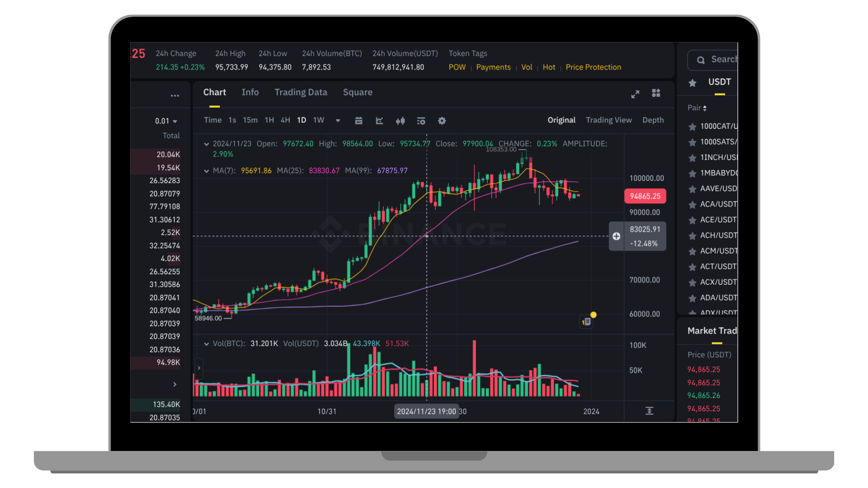Viewport: 868px width, 488px height.
Task: Select the Depth chart view
Action: [x=653, y=120]
